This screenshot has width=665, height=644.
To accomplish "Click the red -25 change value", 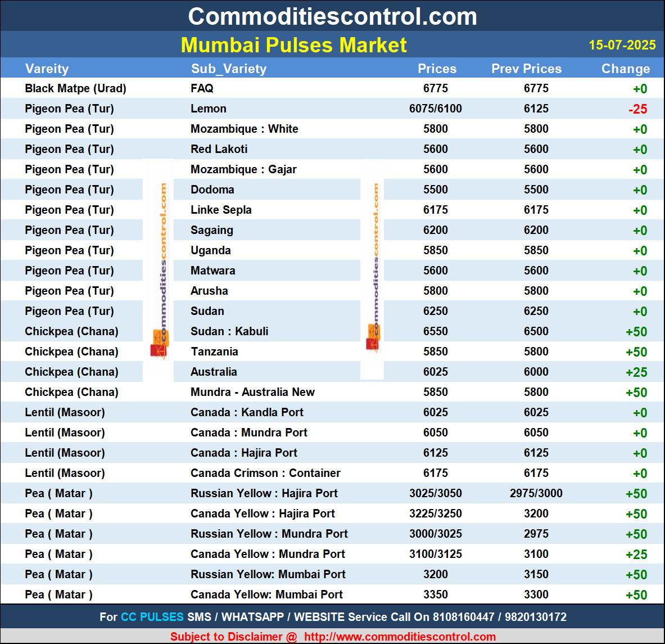I will pos(637,109).
